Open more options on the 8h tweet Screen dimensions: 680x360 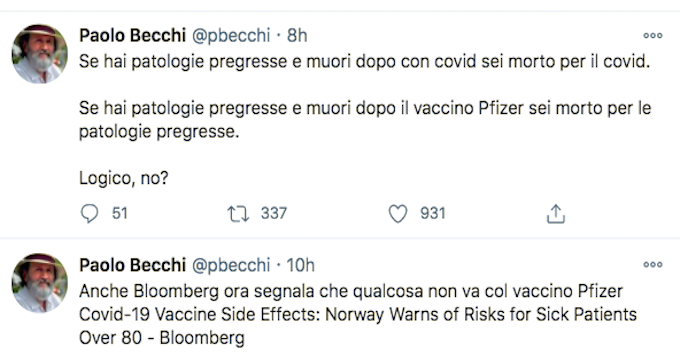pos(653,36)
